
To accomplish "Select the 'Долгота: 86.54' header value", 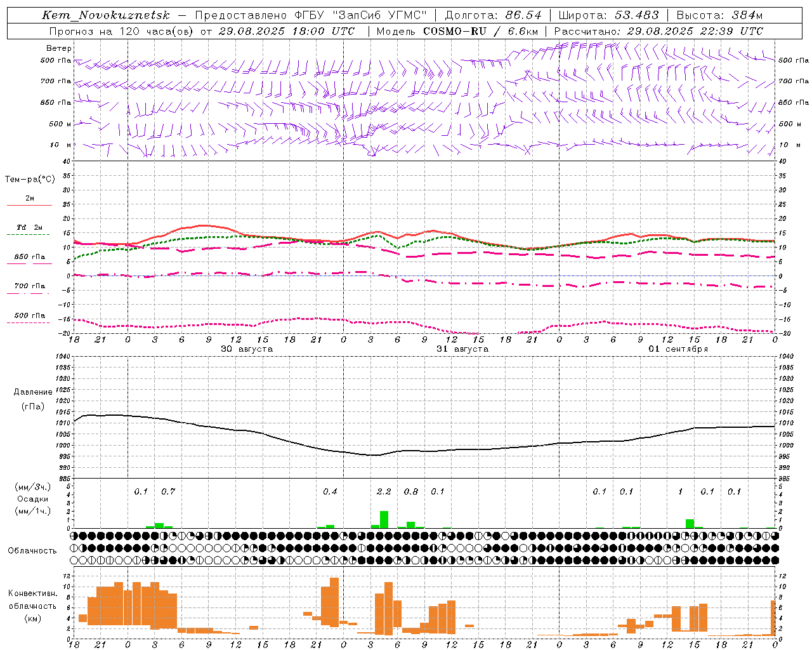I will pyautogui.click(x=494, y=15).
